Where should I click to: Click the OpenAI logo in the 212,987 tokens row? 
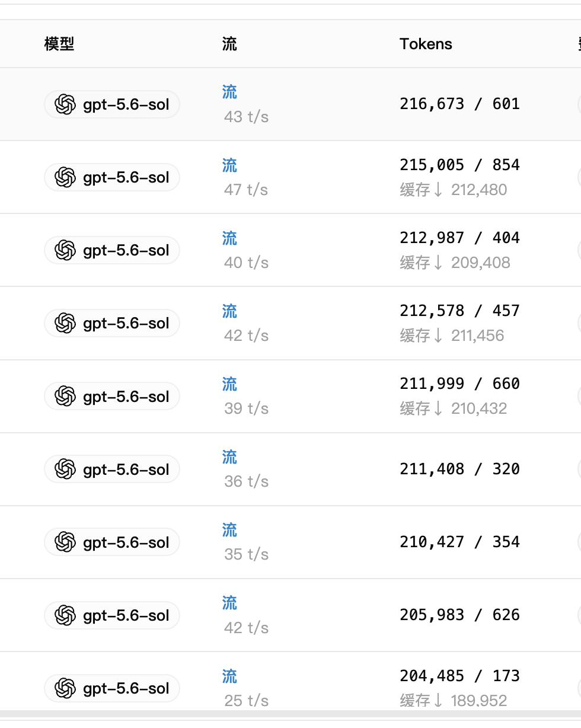[65, 251]
